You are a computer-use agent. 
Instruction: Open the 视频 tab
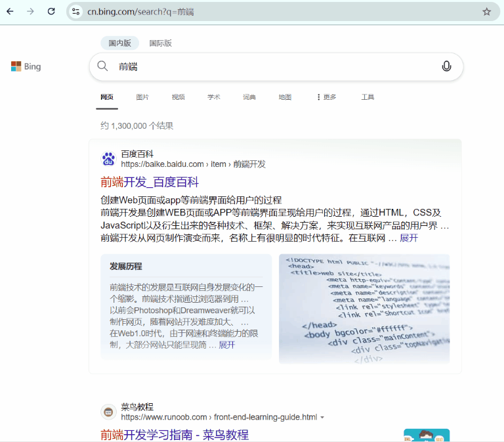tap(178, 97)
